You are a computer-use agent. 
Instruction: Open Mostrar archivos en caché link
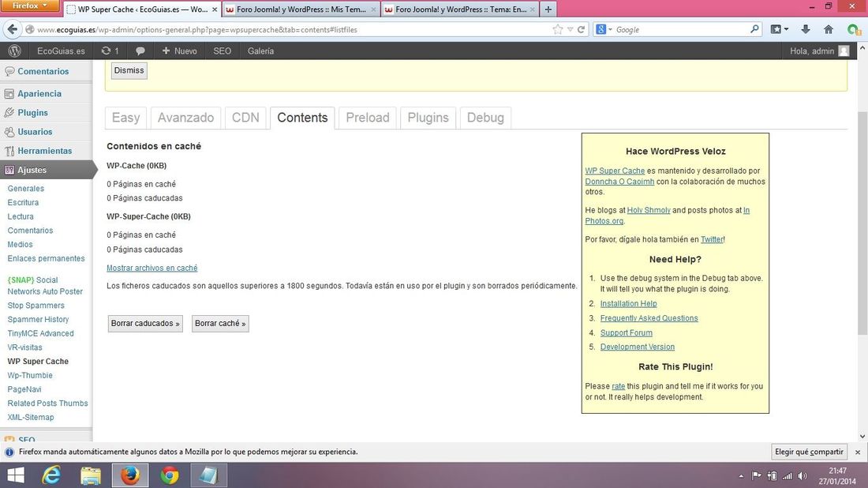point(152,268)
